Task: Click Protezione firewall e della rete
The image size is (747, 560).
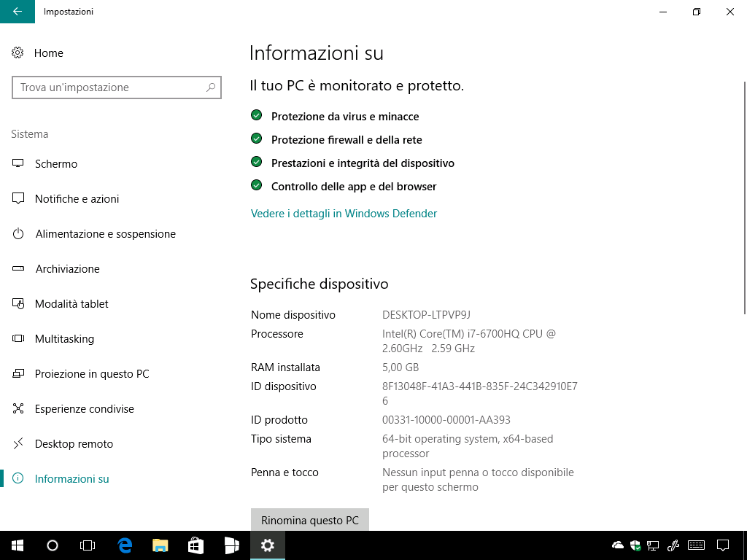Action: coord(347,139)
